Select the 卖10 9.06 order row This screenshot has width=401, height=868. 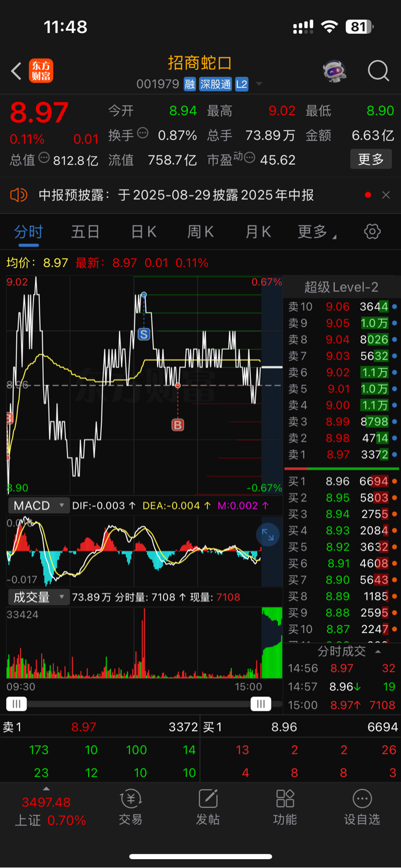tap(342, 307)
